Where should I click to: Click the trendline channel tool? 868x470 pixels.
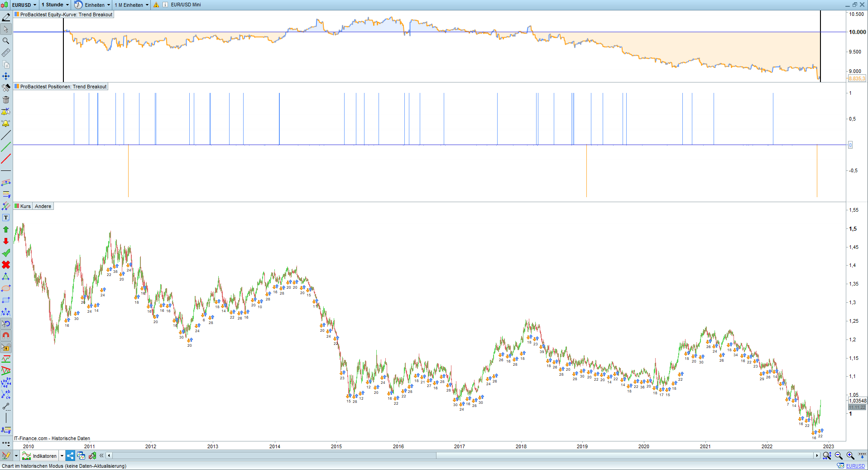pyautogui.click(x=6, y=182)
